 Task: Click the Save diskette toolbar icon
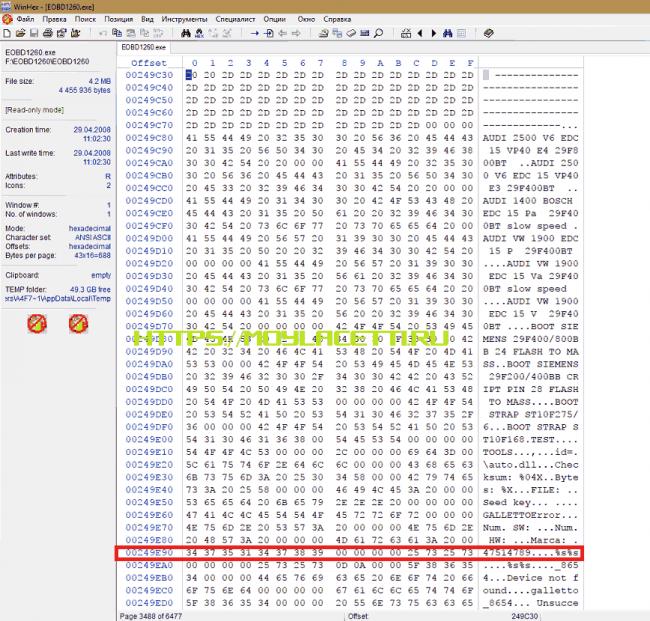34,33
